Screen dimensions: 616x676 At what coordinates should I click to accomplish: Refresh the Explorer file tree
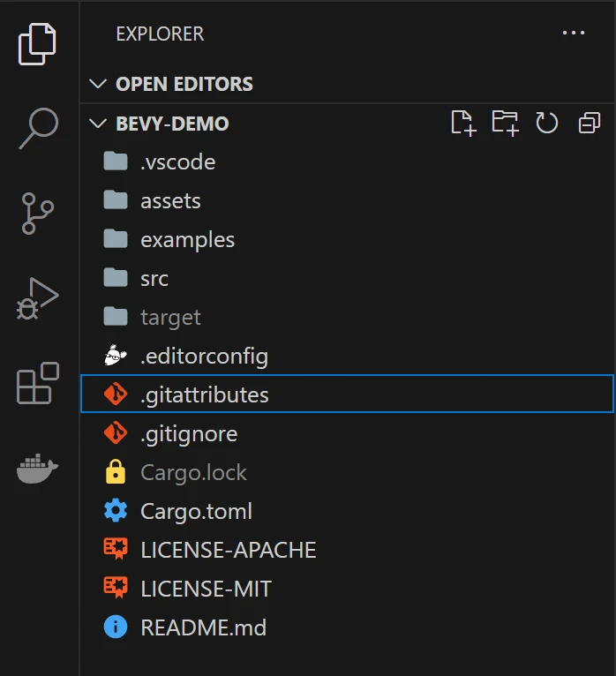click(x=547, y=124)
